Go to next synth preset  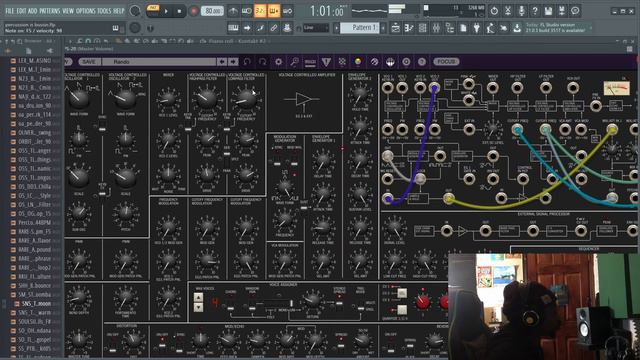click(233, 62)
